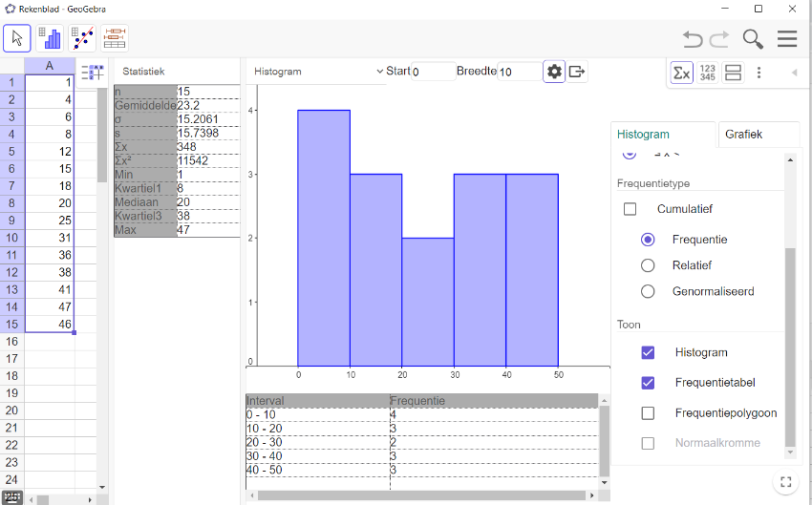Select the Genormaliseerd radio option

pyautogui.click(x=648, y=291)
